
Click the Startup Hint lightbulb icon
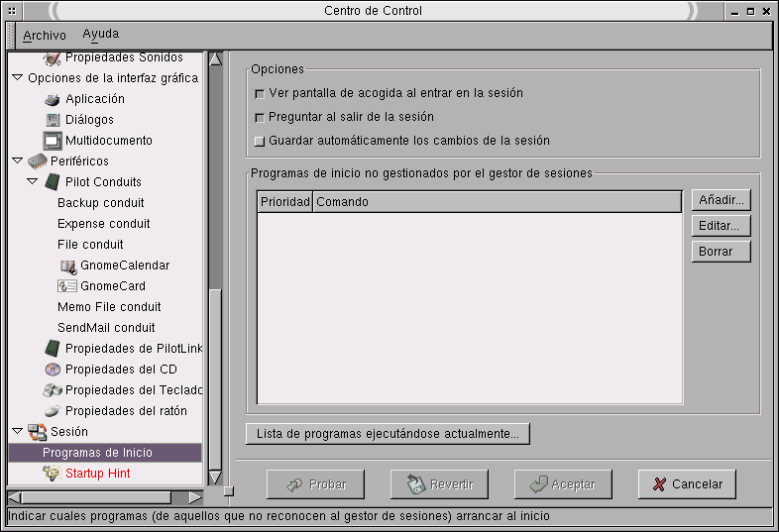(x=53, y=473)
